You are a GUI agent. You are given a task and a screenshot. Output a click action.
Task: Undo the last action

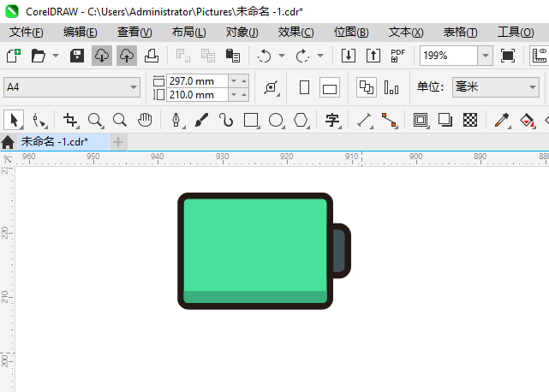tap(264, 56)
